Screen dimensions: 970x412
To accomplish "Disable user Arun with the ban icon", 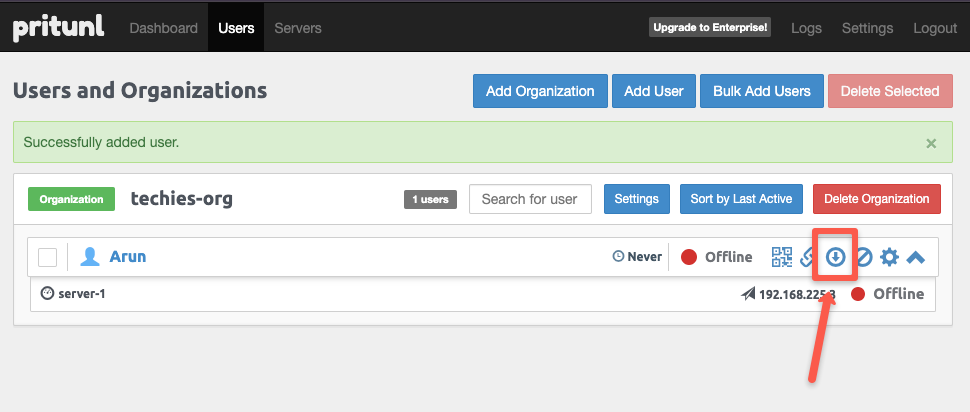I will (x=864, y=257).
